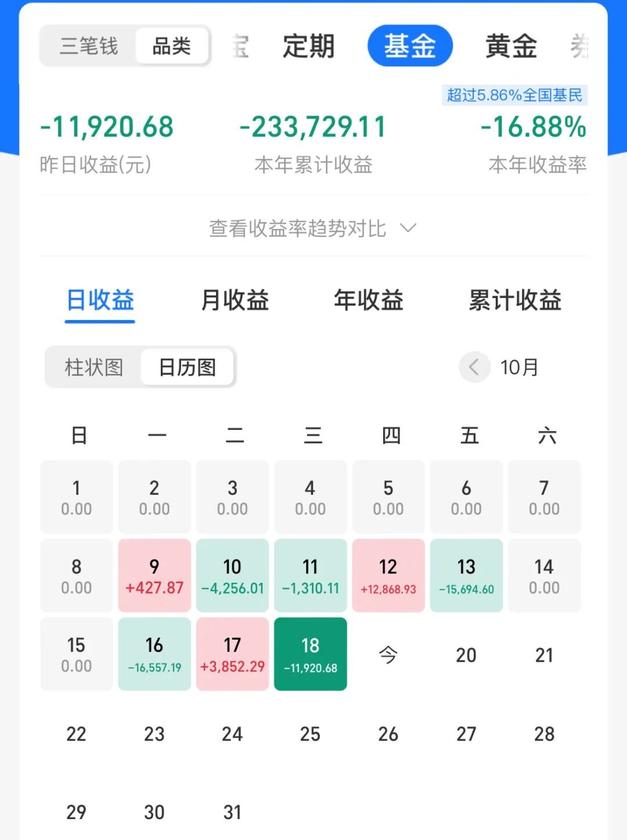Tap the 10月 month label
This screenshot has width=627, height=840.
tap(519, 367)
